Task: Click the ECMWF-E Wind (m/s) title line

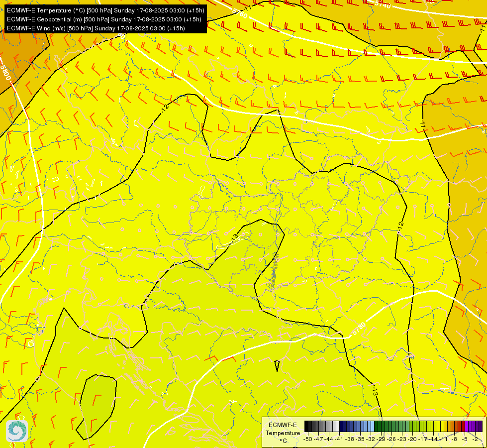Action: click(x=96, y=28)
